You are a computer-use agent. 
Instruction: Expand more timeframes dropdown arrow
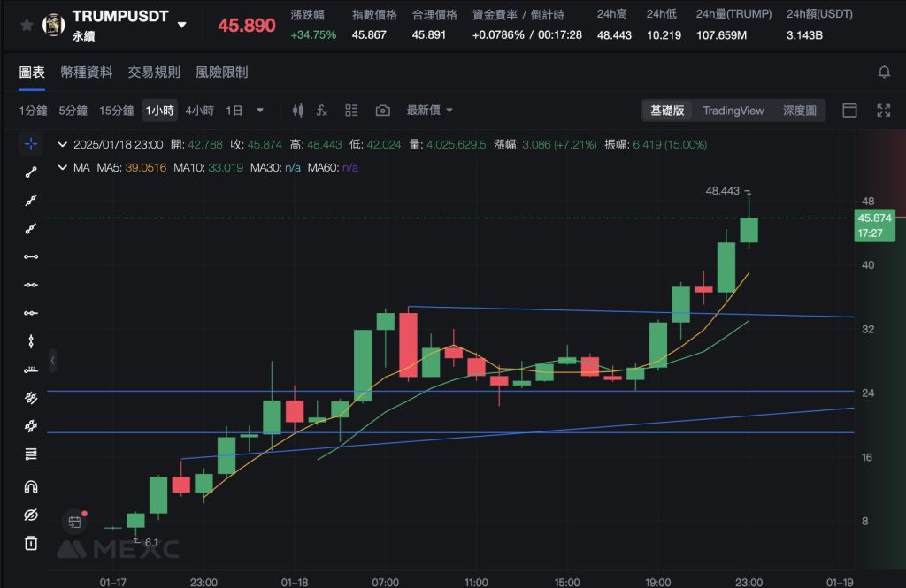pyautogui.click(x=260, y=111)
